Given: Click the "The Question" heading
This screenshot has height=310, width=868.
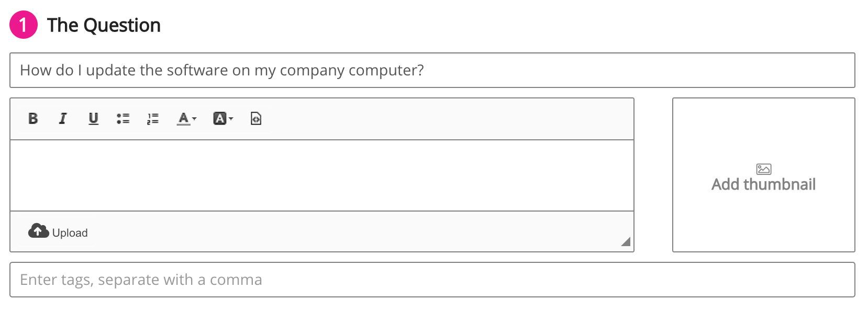Looking at the screenshot, I should coord(104,25).
